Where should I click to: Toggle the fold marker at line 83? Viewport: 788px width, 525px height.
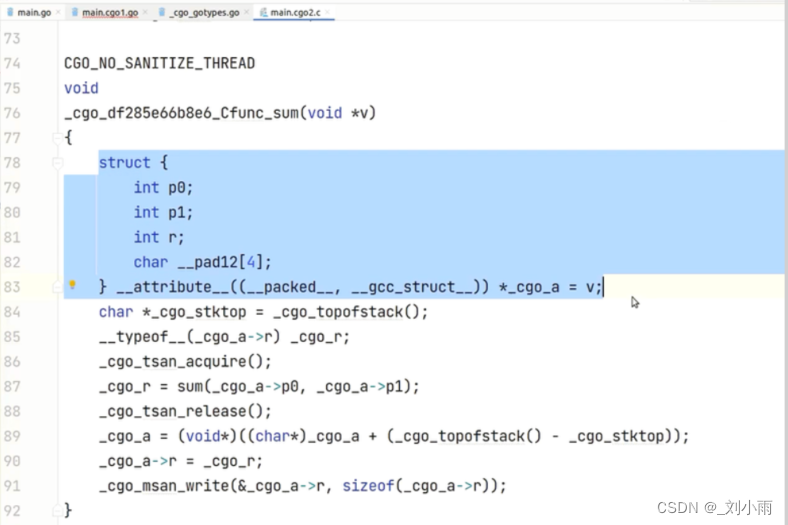pos(57,287)
